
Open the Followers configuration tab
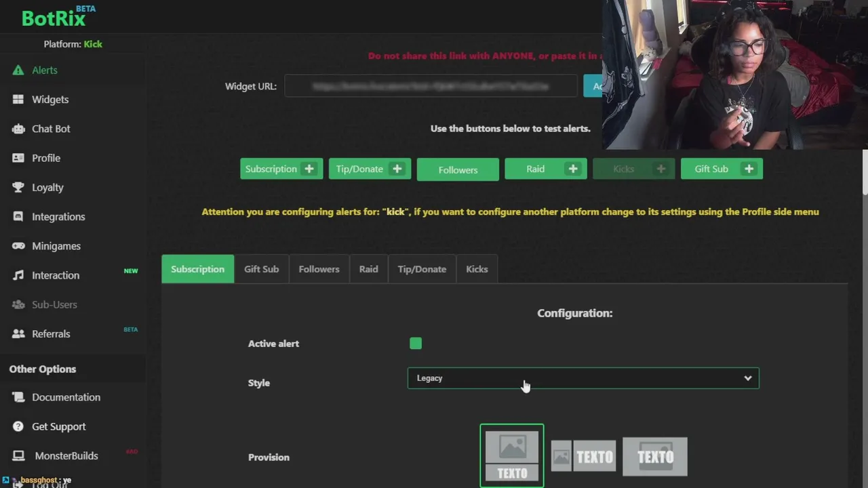tap(319, 269)
